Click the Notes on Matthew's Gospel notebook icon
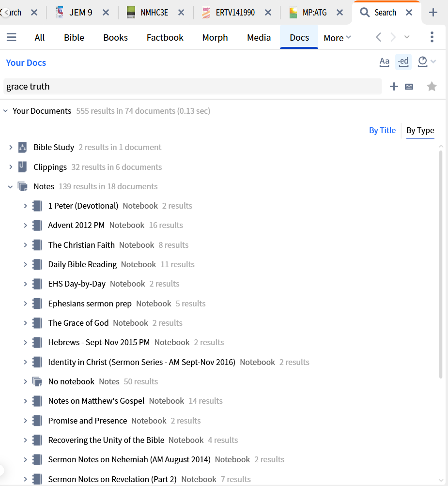 [37, 401]
